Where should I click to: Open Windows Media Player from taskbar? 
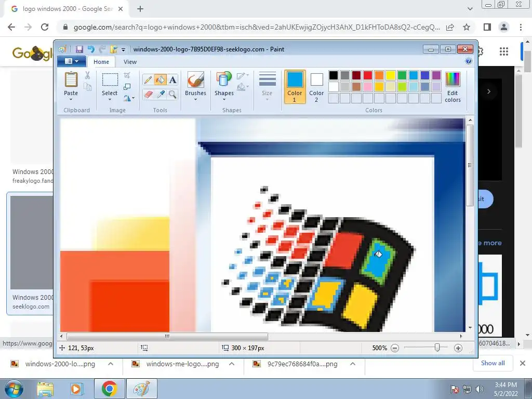tap(77, 389)
